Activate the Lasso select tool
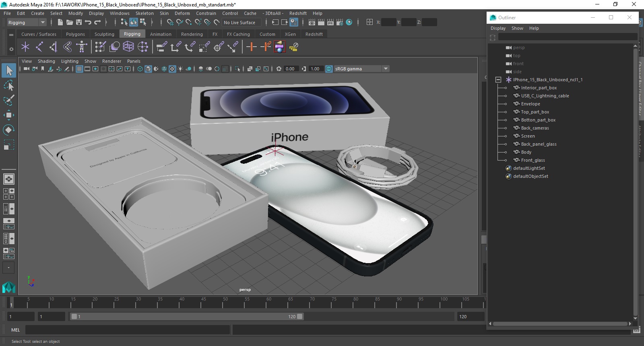 click(9, 85)
